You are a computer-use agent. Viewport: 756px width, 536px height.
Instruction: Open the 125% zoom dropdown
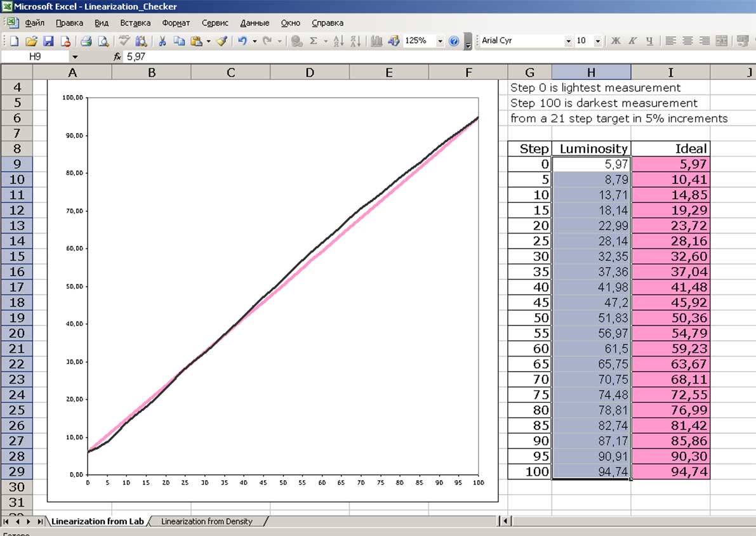point(440,41)
